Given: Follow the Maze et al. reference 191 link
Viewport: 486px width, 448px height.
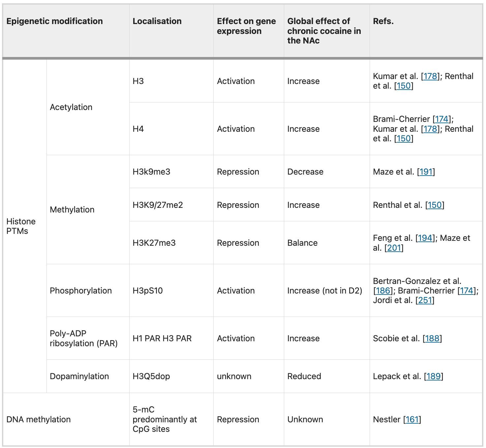Looking at the screenshot, I should pos(426,172).
